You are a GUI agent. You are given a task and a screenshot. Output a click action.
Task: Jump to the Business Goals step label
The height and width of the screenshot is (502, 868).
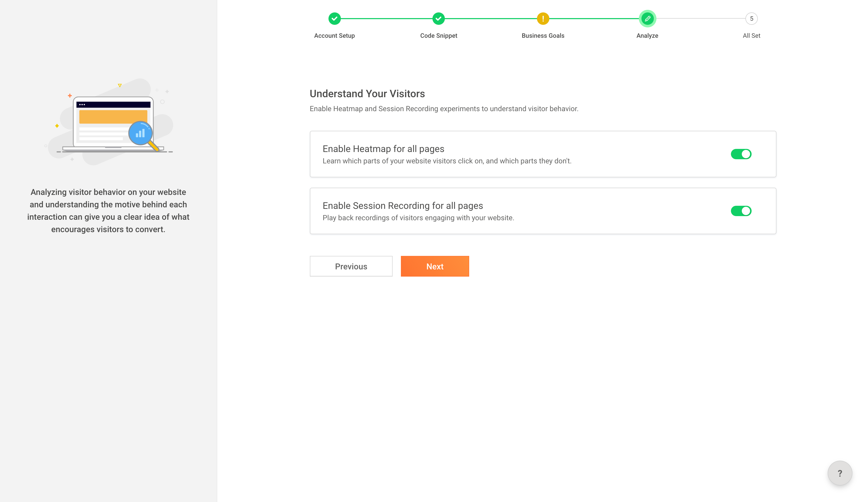tap(543, 36)
